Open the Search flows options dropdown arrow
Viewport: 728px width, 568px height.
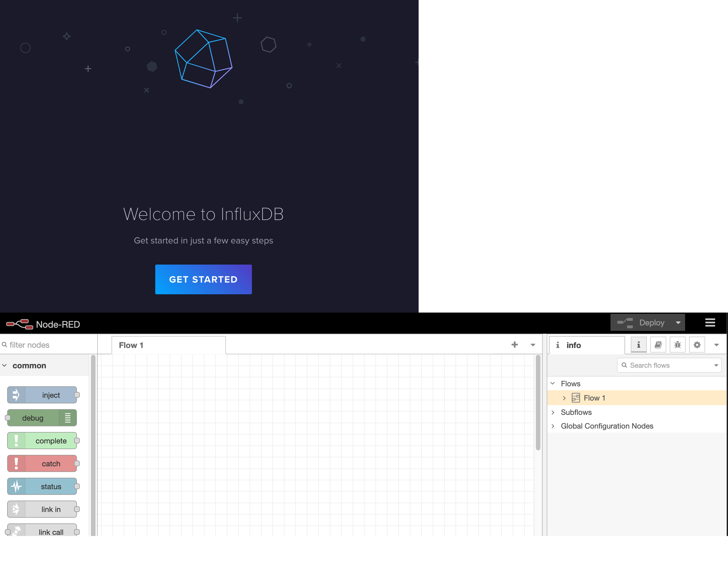click(x=716, y=365)
